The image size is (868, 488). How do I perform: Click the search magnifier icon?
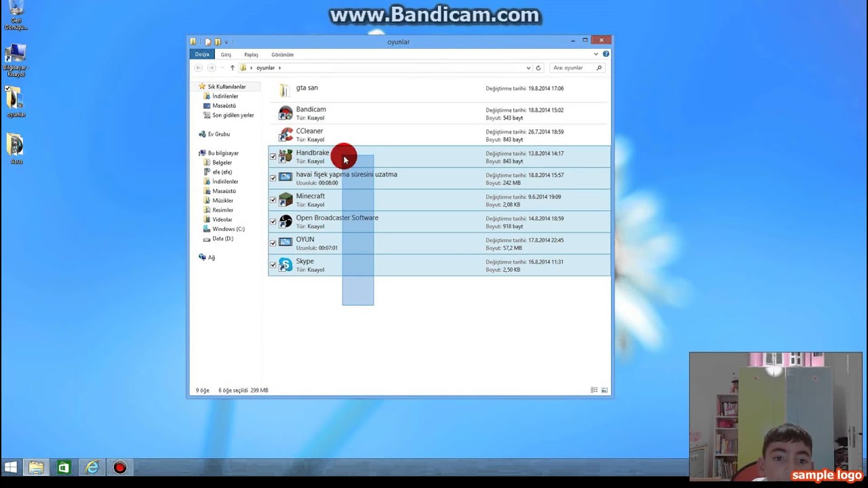tap(599, 68)
